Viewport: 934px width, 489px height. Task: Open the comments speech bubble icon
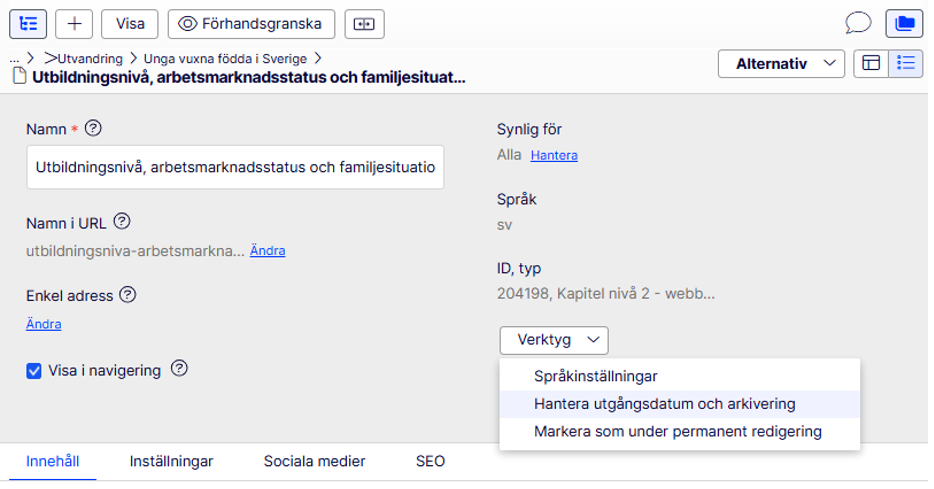(857, 23)
